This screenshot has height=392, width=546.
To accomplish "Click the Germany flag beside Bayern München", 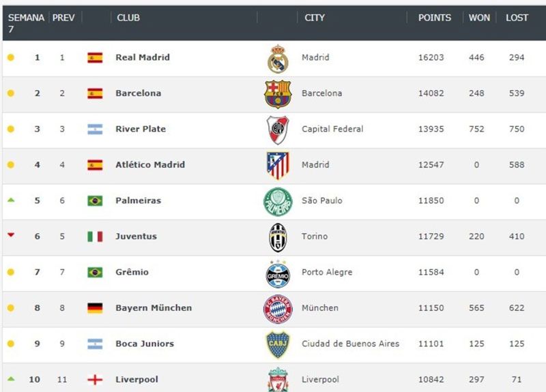I will [95, 308].
